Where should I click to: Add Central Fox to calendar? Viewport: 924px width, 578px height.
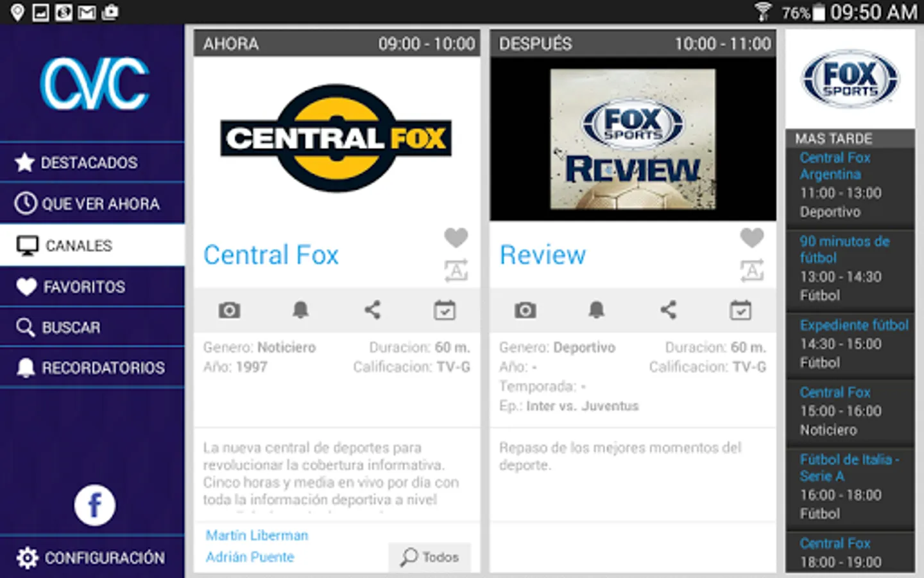pos(444,310)
